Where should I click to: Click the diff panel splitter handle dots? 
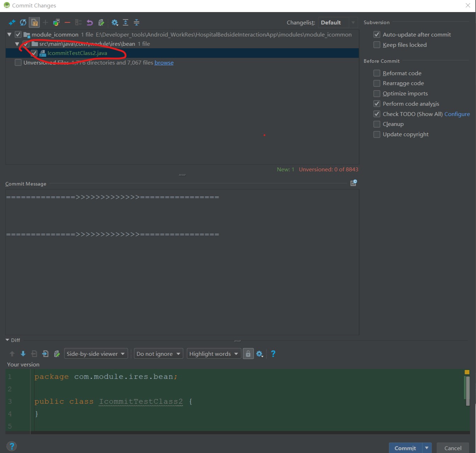tap(237, 341)
